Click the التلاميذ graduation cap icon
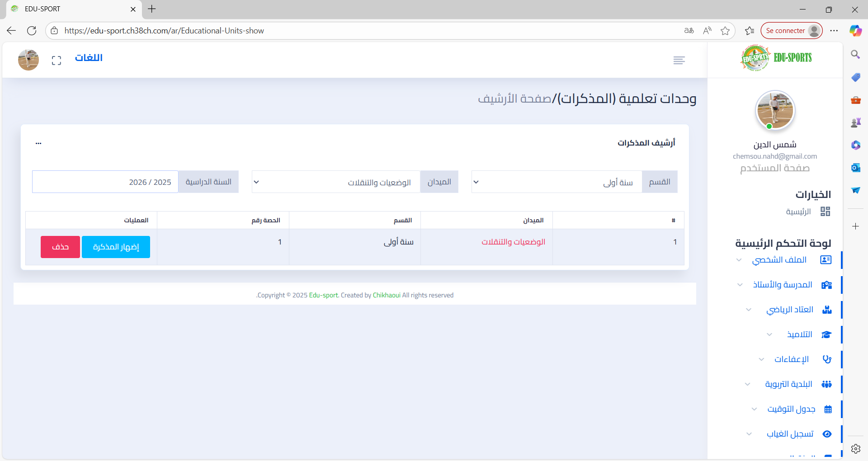868x461 pixels. pyautogui.click(x=826, y=334)
